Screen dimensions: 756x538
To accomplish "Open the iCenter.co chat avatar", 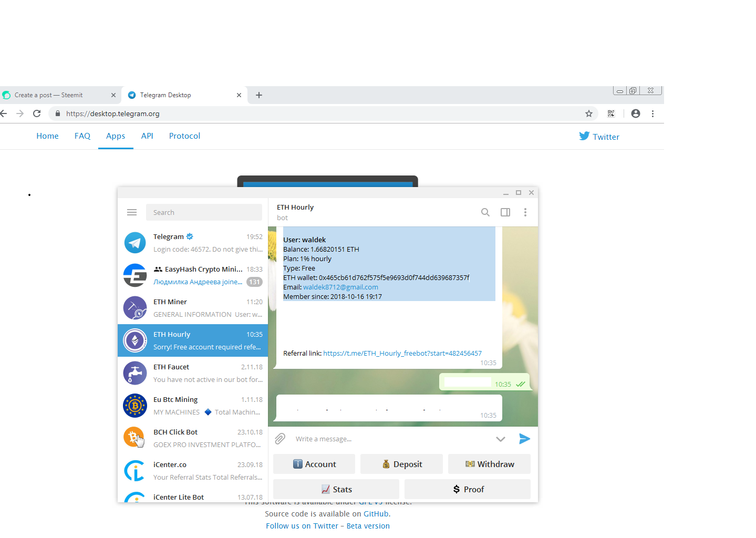I will (x=135, y=471).
